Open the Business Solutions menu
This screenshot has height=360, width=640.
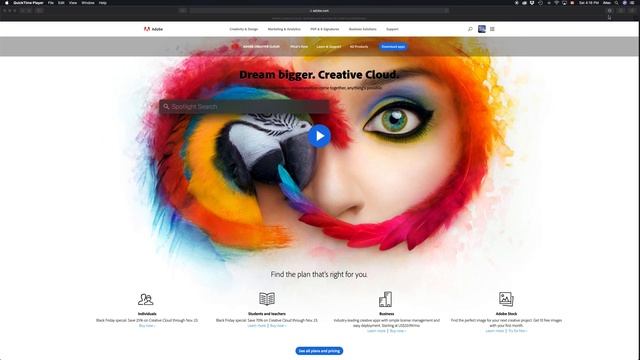pos(362,29)
